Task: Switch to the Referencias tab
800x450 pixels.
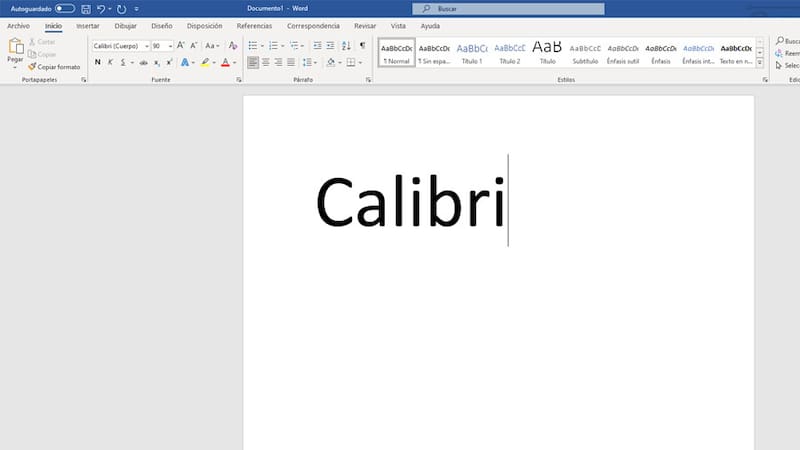Action: point(254,26)
